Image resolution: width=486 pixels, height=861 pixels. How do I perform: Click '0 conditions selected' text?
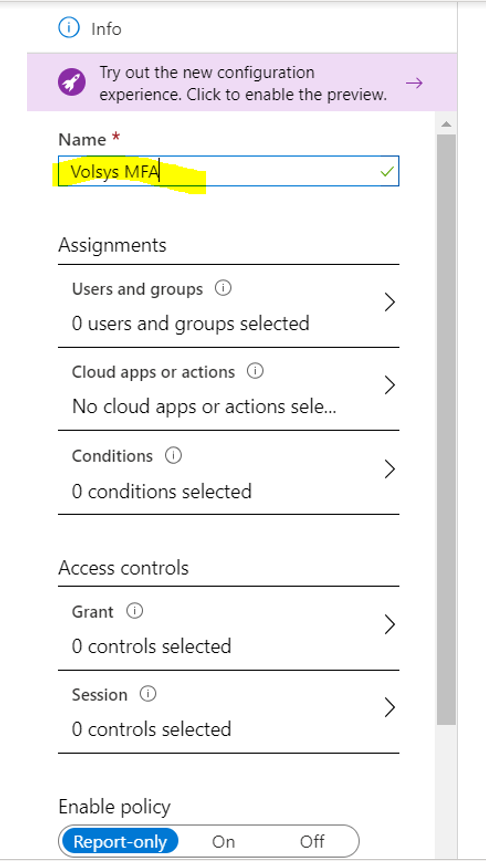161,490
